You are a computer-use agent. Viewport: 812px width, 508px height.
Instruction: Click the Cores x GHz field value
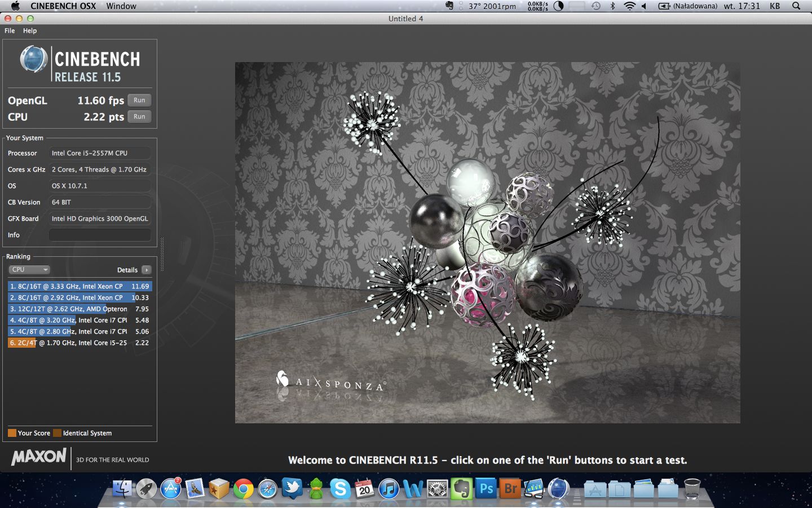(100, 169)
